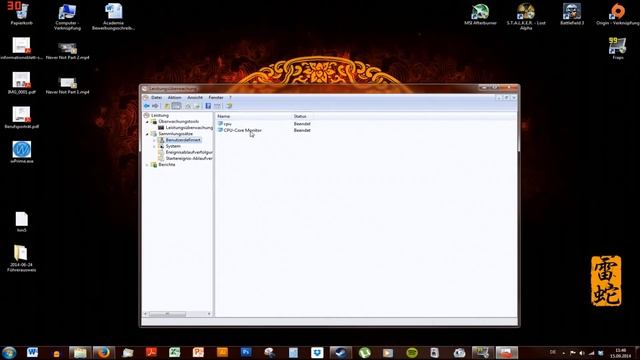Select Ereignisablaufverfolgung in the tree

189,152
